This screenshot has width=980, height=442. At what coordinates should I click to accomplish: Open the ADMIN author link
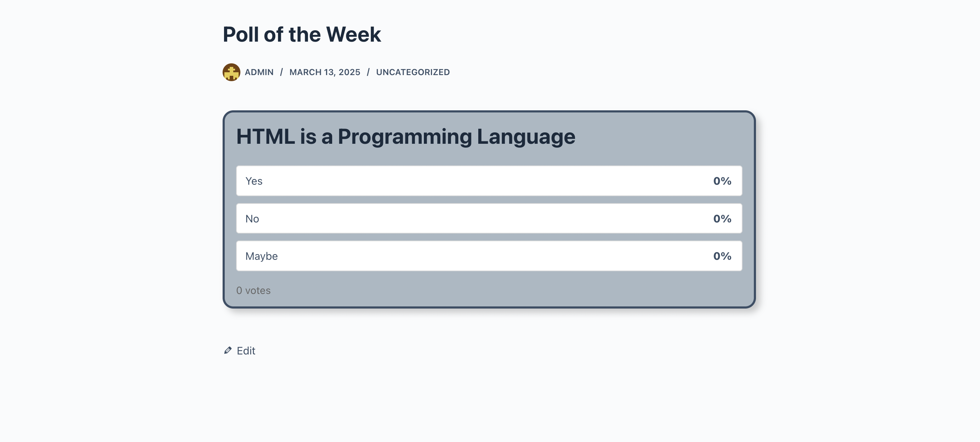click(x=259, y=72)
